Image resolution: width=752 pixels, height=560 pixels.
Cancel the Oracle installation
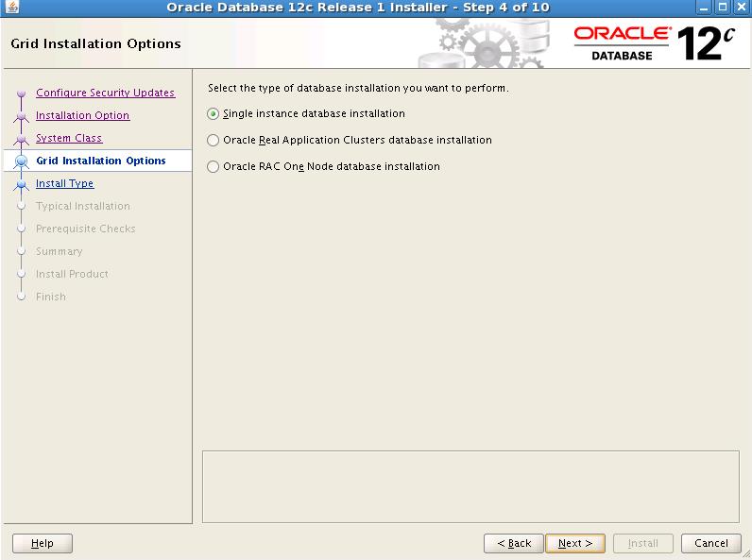tap(710, 543)
